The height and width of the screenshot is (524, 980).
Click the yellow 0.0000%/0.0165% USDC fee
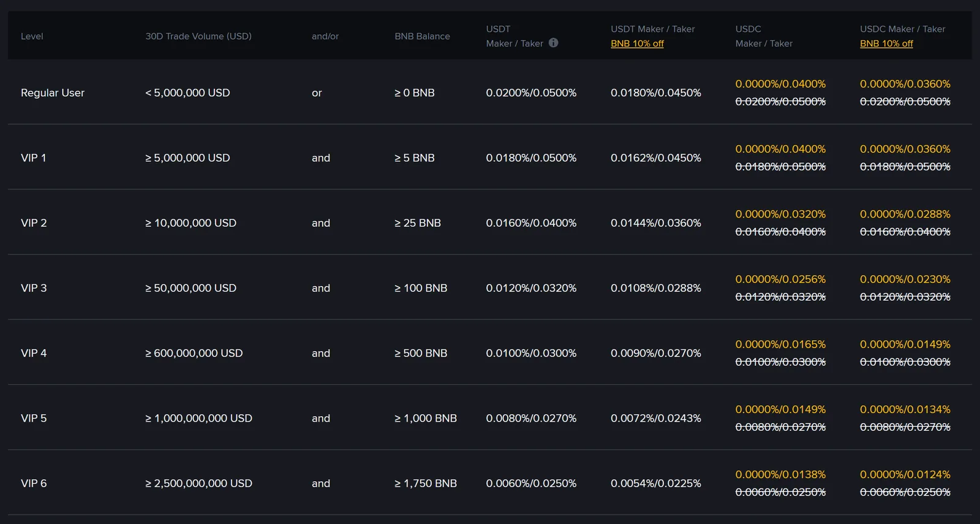780,344
